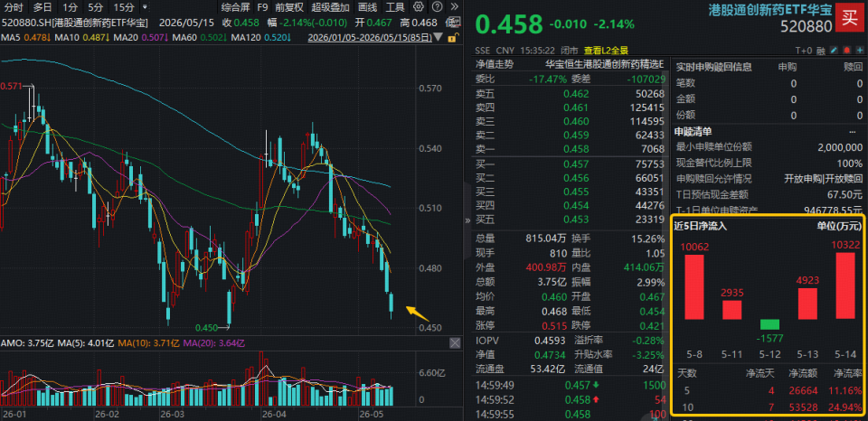Click AMO MA(5) value 4.01亿
The height and width of the screenshot is (421, 868).
point(100,343)
